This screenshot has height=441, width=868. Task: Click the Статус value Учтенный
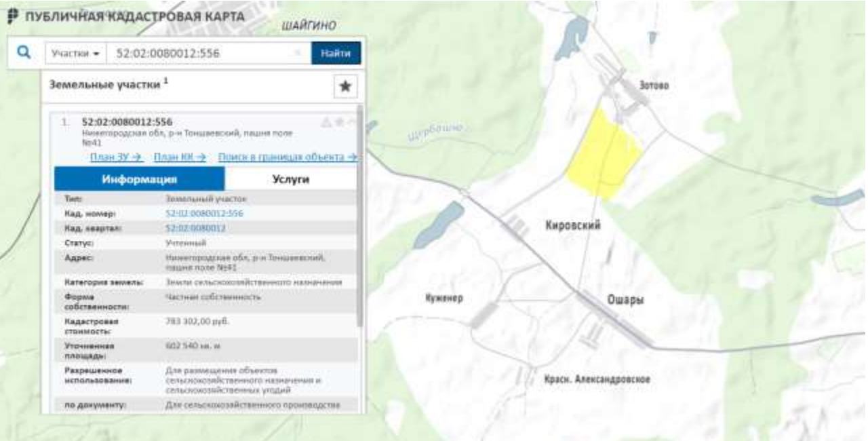coord(186,242)
